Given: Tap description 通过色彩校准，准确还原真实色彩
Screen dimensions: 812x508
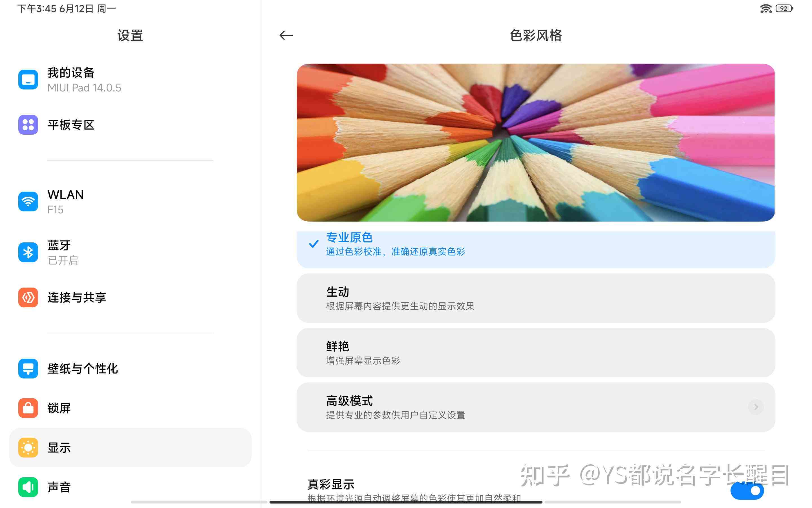Looking at the screenshot, I should [x=396, y=252].
